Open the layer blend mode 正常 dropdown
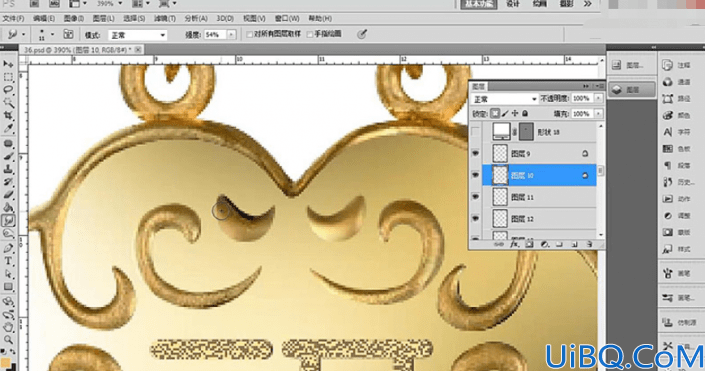705x371 pixels. pos(504,99)
